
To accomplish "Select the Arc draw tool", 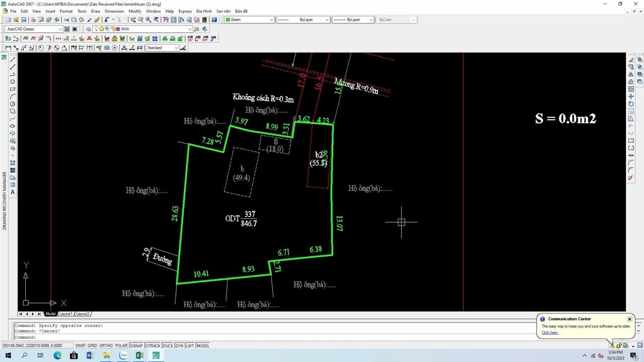I will pyautogui.click(x=12, y=97).
